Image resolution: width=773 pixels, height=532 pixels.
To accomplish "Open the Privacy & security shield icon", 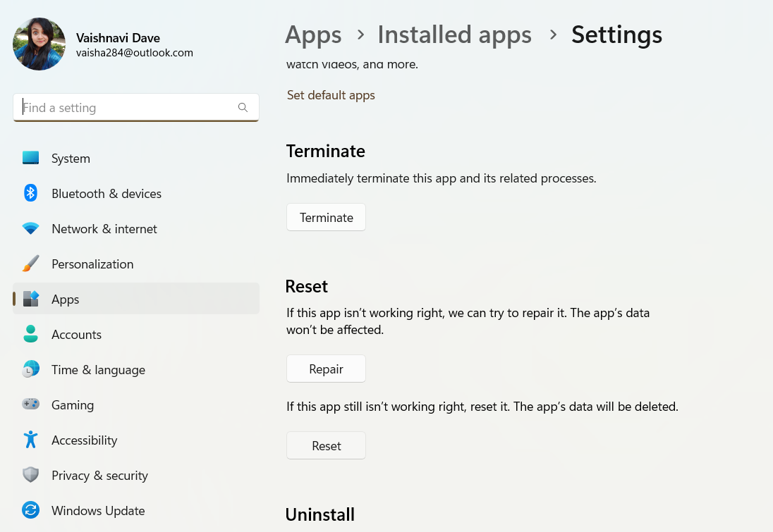I will click(x=30, y=476).
